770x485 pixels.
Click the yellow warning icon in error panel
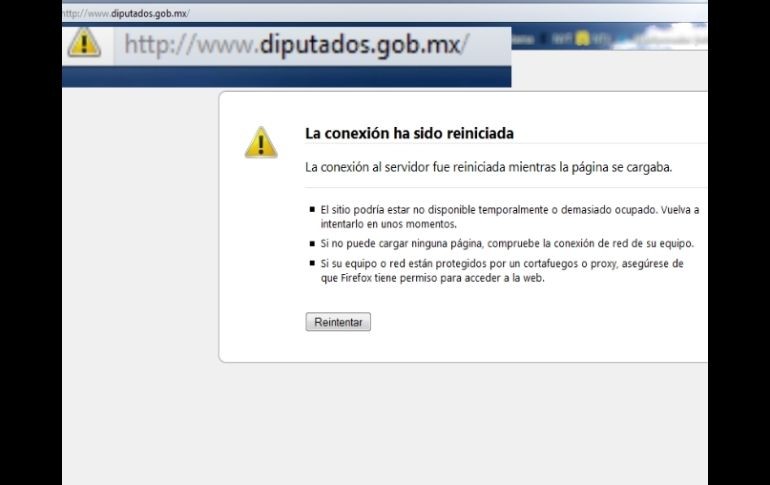261,142
